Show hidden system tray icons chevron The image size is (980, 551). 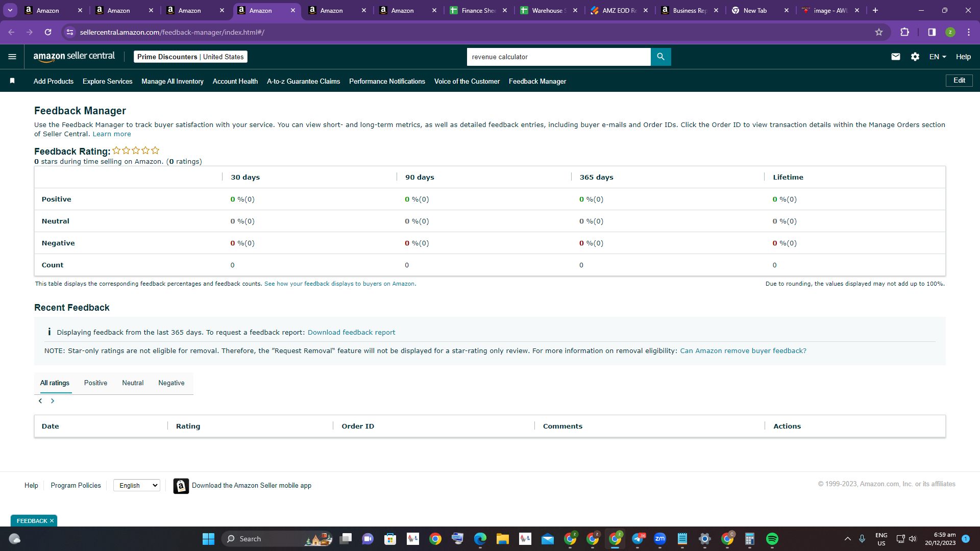(x=848, y=539)
